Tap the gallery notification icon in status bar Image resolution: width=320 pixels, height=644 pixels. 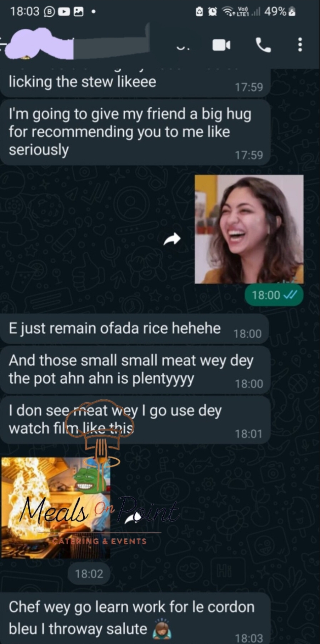click(x=78, y=12)
